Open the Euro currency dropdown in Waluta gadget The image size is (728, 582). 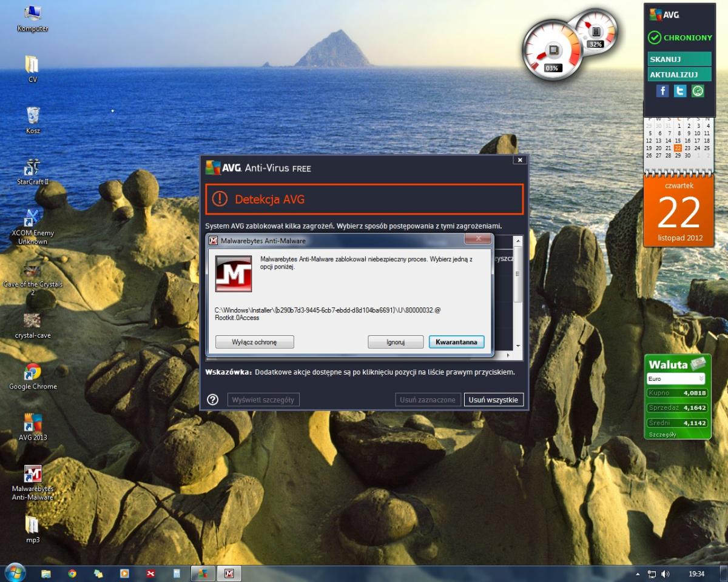coord(676,378)
